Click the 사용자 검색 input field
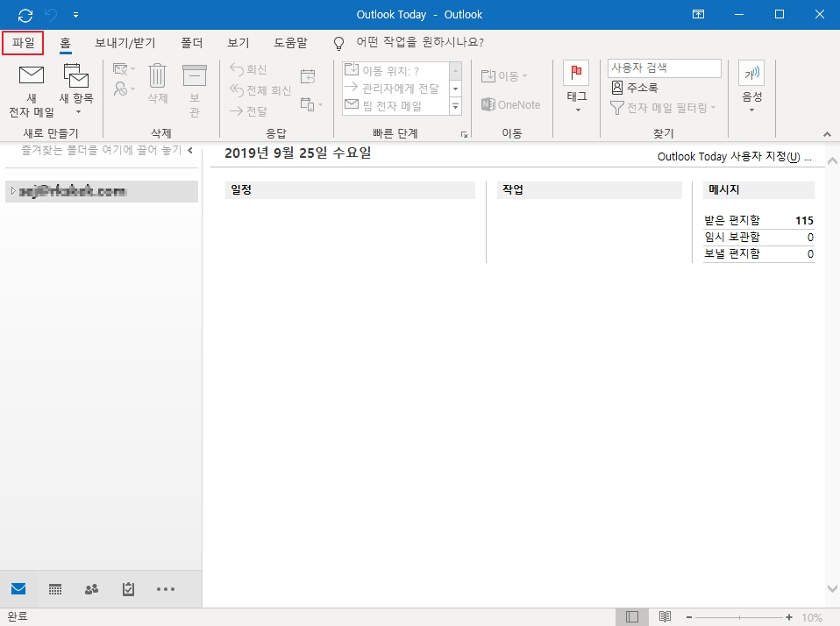 point(665,68)
